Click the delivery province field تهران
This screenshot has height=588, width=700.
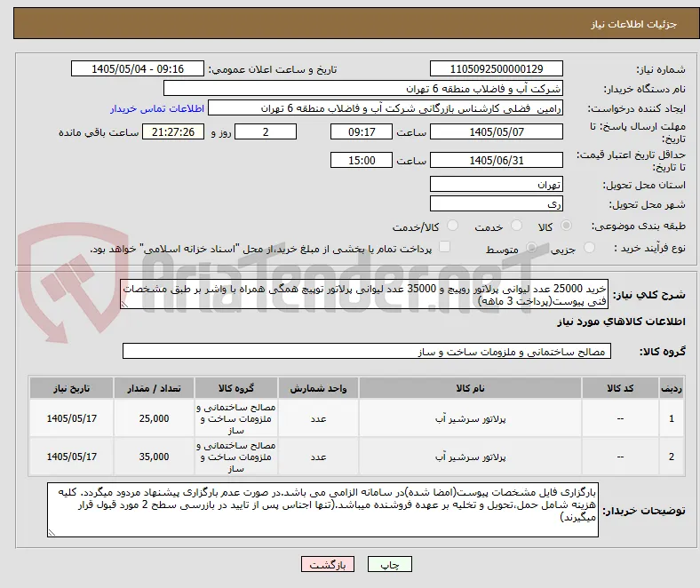[x=497, y=185]
